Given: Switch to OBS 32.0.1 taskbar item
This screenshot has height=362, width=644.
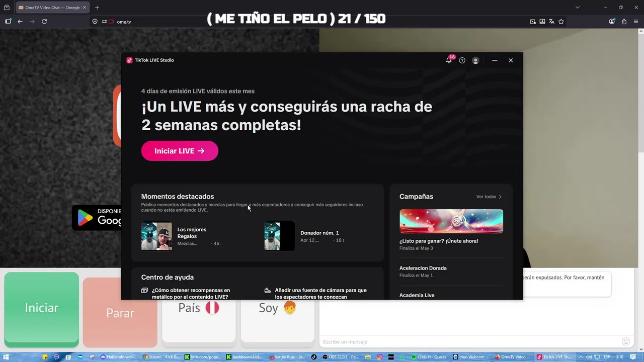Looking at the screenshot, I should [x=341, y=357].
